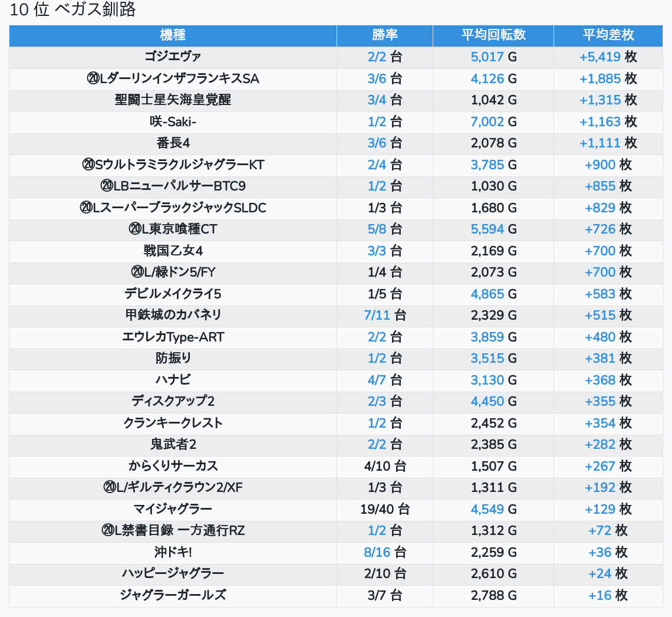Click 聖闘士星矢海皇覚醒 machine name
This screenshot has width=672, height=617.
(x=173, y=100)
